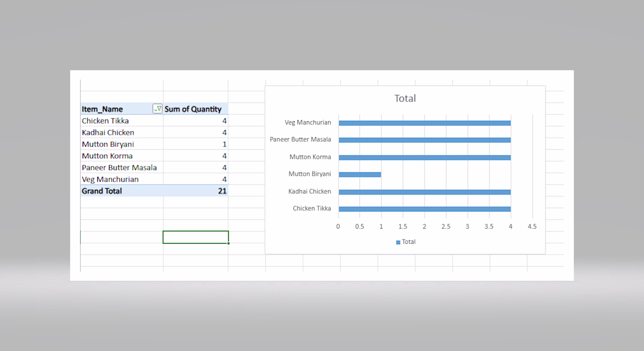Select the Kadhai Chicken row label
This screenshot has width=644, height=351.
[x=108, y=132]
